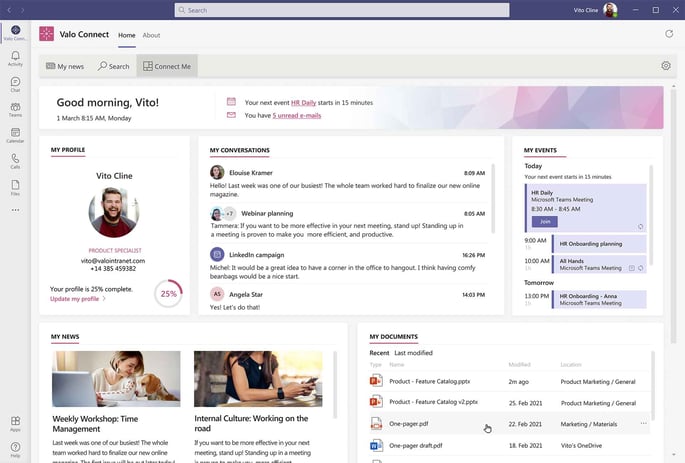Go forward with the navigation arrow
Screen dimensions: 685x463
[23, 10]
